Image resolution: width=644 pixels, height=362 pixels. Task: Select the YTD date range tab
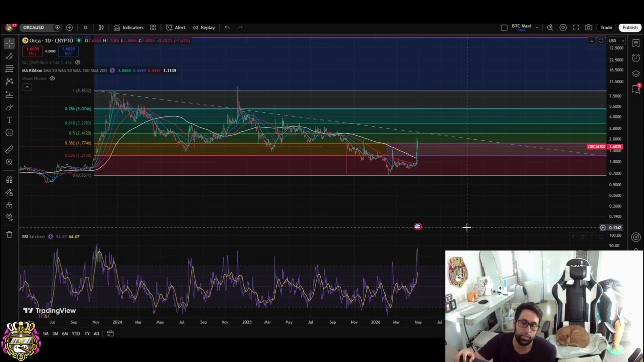tap(76, 333)
